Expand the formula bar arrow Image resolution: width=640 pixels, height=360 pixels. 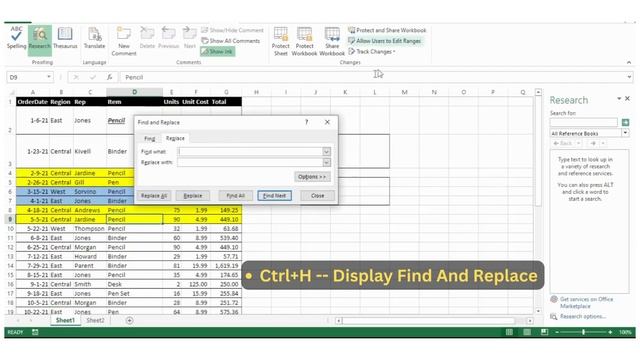629,77
